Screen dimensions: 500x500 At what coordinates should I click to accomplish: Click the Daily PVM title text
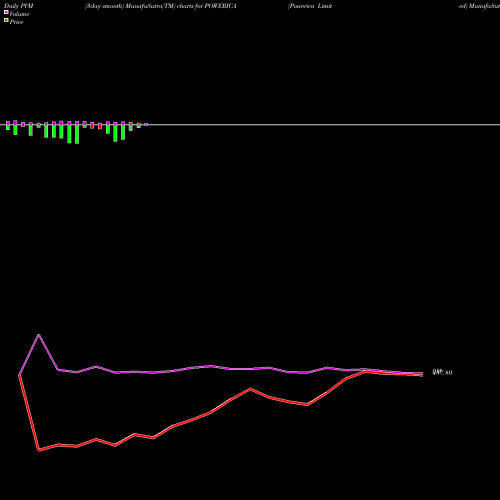click(x=19, y=6)
